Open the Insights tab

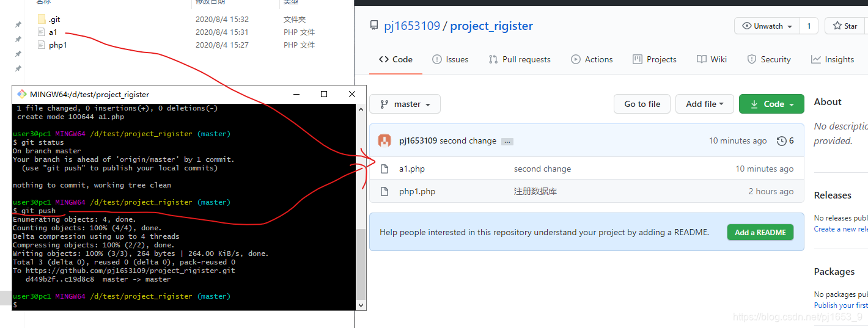pos(833,59)
